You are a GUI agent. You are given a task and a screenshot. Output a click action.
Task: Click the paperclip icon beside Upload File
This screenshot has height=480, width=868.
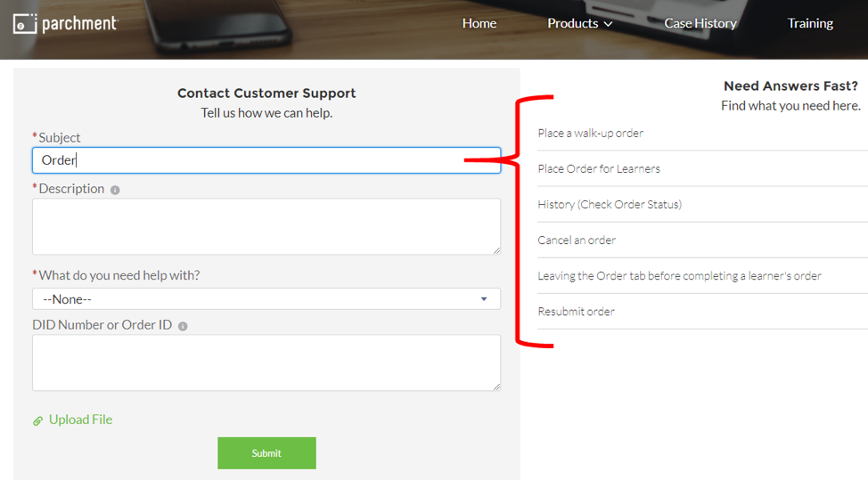[38, 420]
